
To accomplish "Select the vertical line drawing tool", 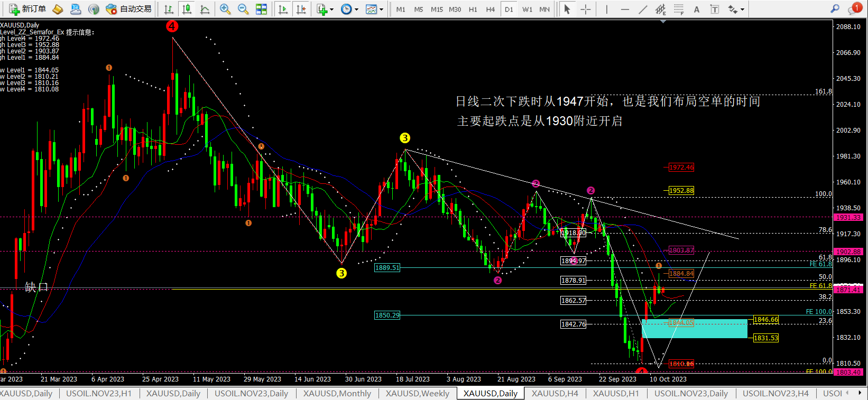I will tap(606, 9).
